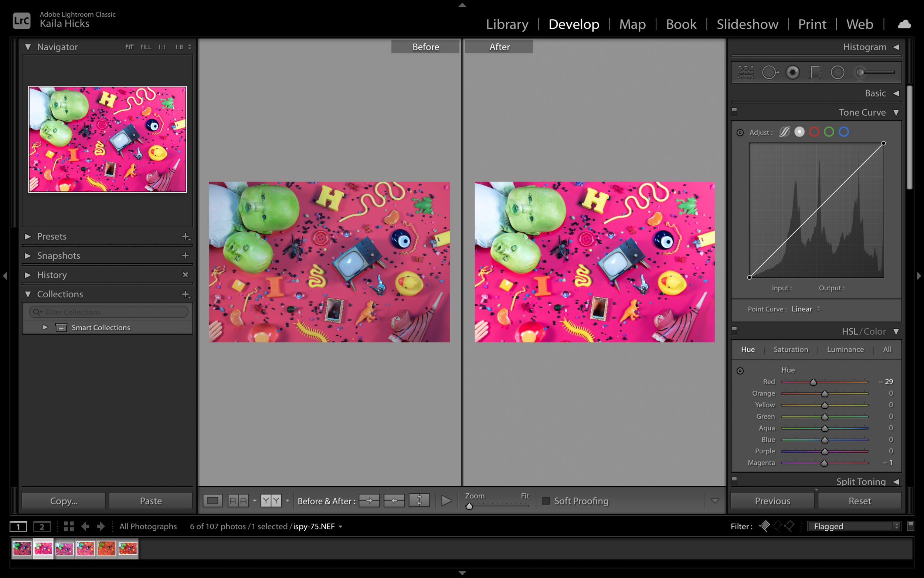Viewport: 924px width, 578px height.
Task: Click the Hue targeted adjustment tool
Action: [740, 371]
